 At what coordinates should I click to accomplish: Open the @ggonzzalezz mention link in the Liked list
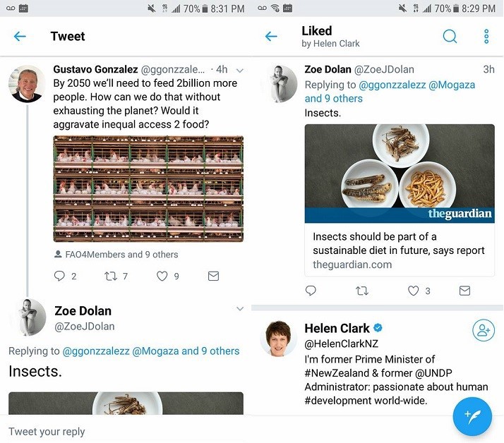click(x=392, y=85)
